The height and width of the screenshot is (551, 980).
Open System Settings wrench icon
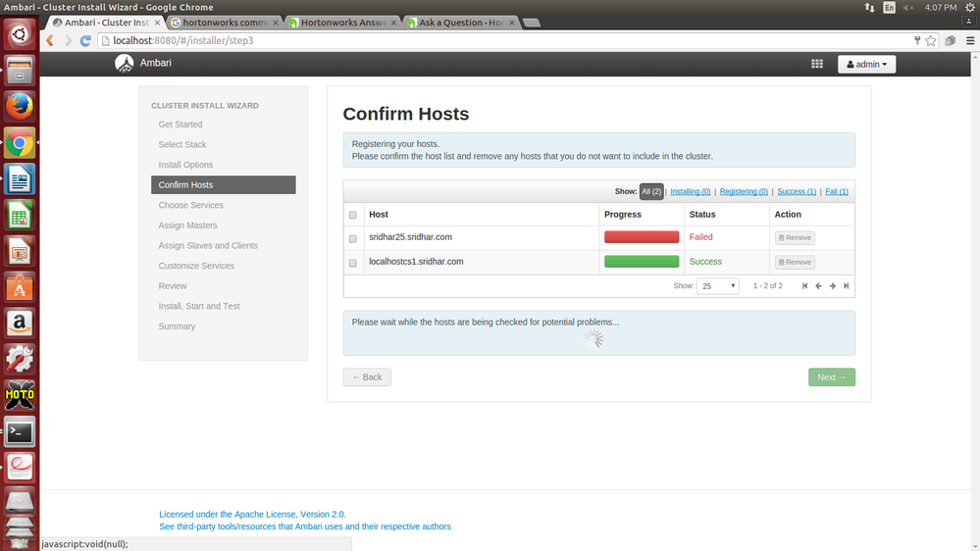click(x=20, y=360)
